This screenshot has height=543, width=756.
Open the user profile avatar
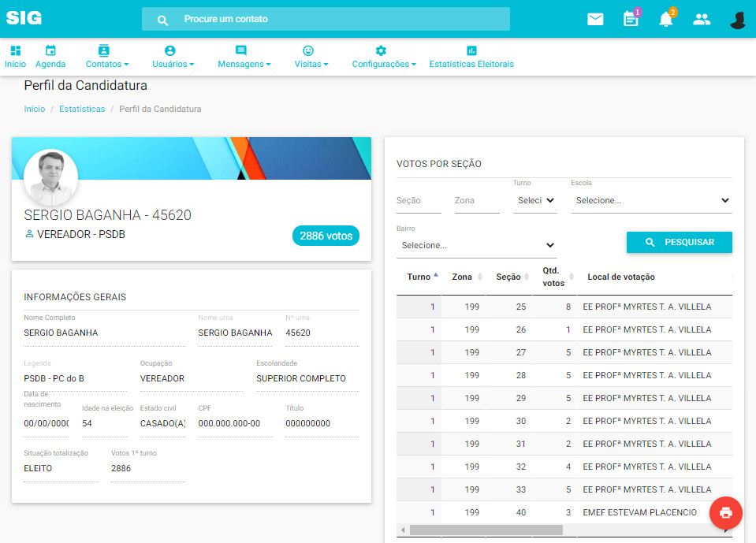(738, 19)
